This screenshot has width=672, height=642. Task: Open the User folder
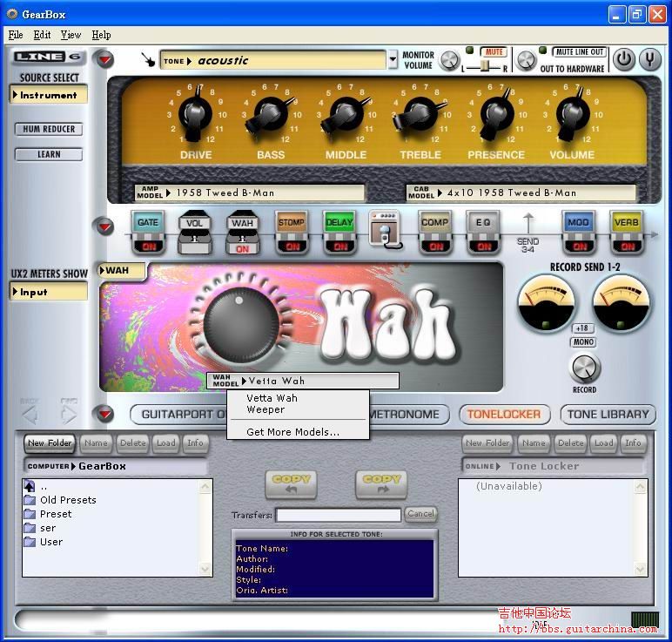44,542
